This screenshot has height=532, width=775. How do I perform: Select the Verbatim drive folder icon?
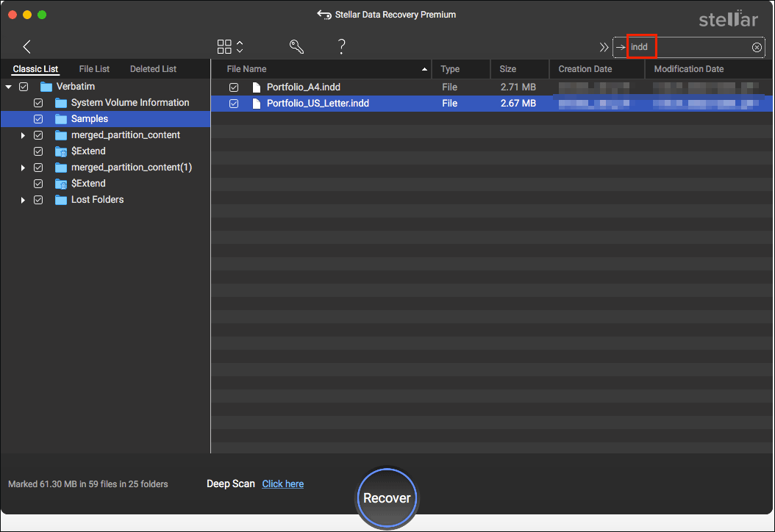[46, 87]
